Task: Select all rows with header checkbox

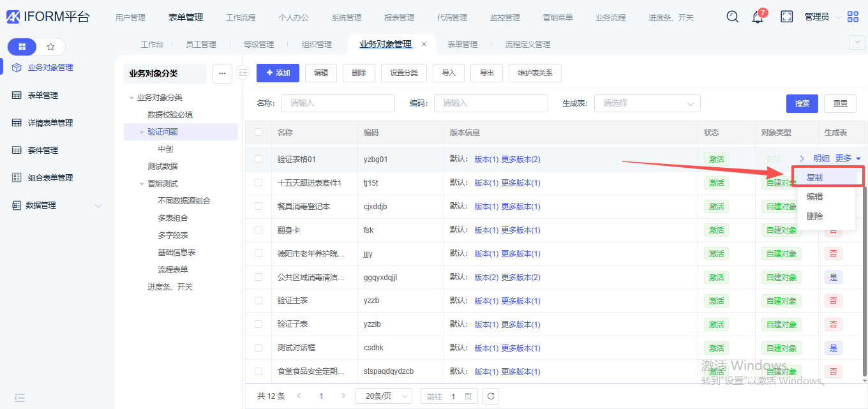Action: 258,132
